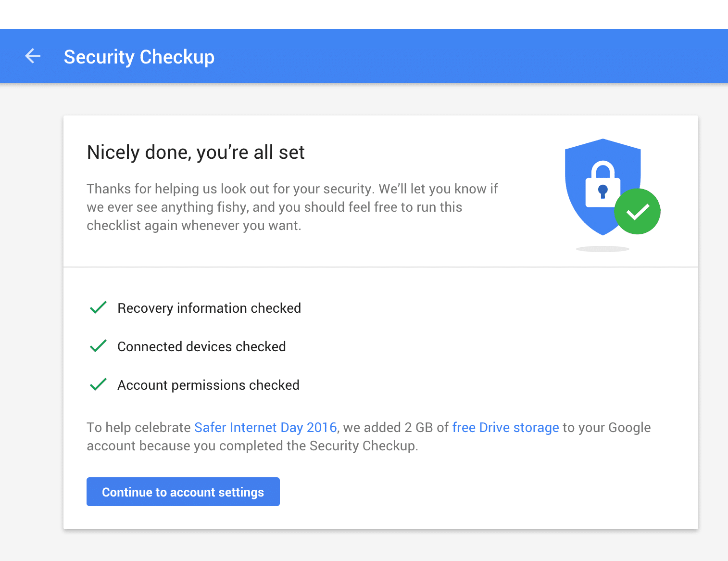This screenshot has width=728, height=561.
Task: Click the green checkmark badge on the shield
Action: click(637, 211)
